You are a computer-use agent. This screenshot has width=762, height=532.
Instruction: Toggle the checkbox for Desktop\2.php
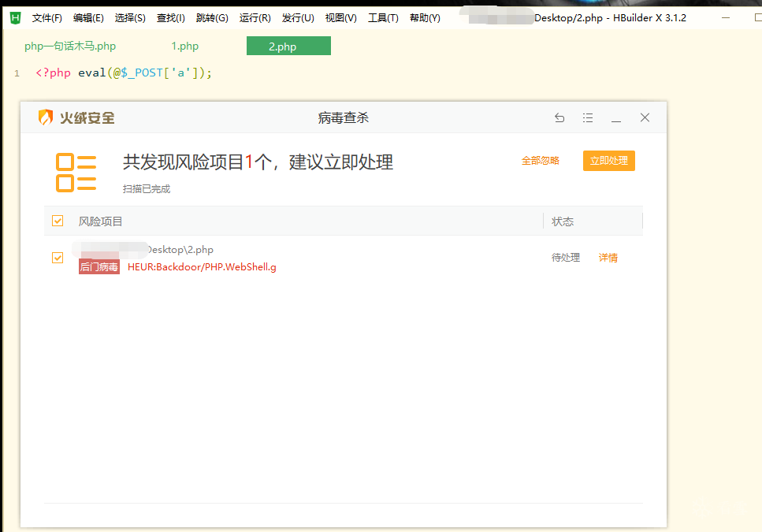(58, 258)
